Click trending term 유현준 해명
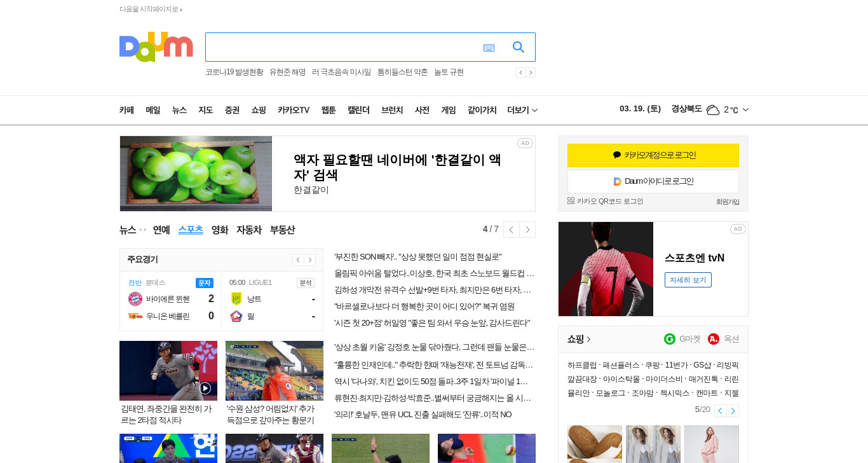Viewport: 868px width, 463px height. [287, 73]
